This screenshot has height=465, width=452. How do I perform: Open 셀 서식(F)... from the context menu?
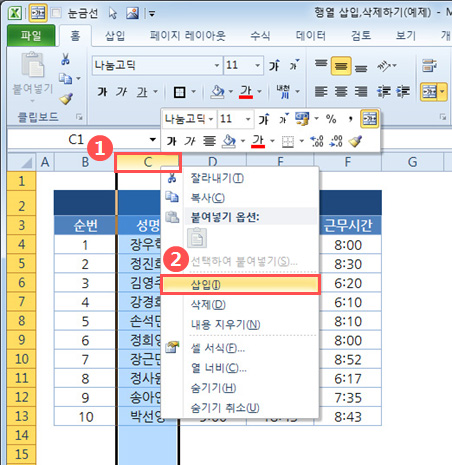pos(240,349)
